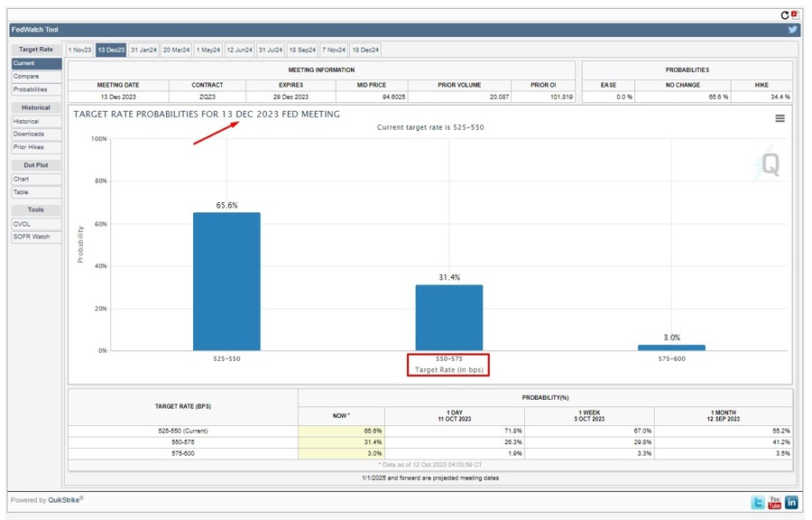Open the Historical sidebar item
Image resolution: width=812 pixels, height=520 pixels.
(x=36, y=121)
